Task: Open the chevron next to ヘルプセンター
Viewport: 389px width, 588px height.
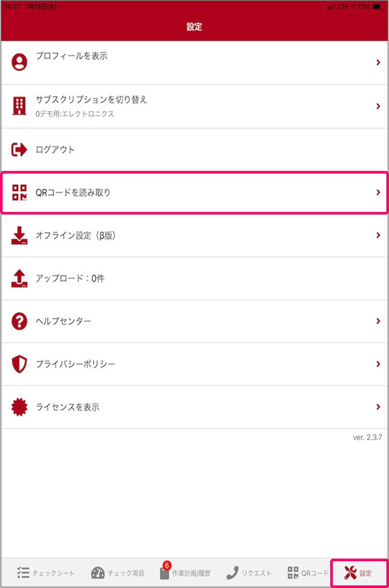Action: (378, 321)
